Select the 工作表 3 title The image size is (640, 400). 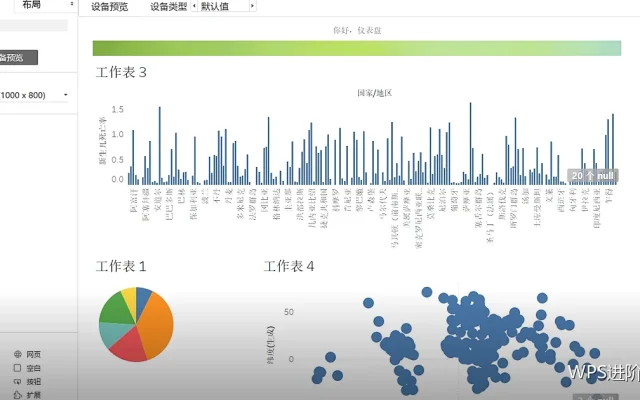click(x=121, y=73)
